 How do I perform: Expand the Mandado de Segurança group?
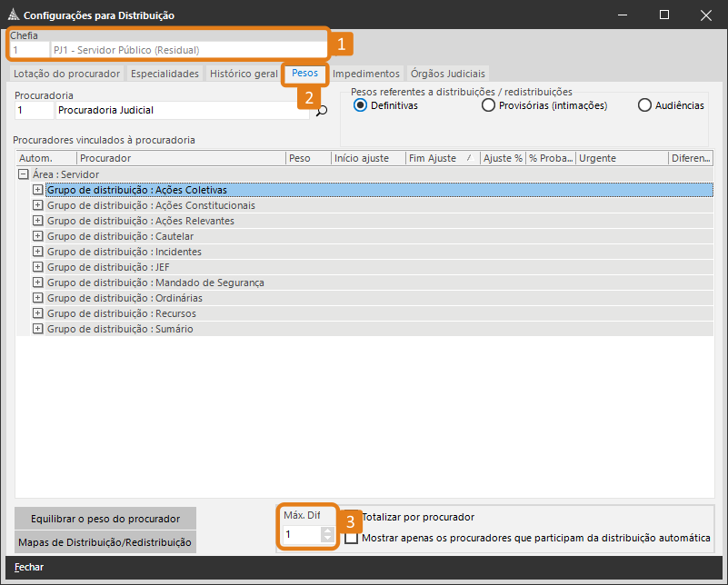point(38,283)
